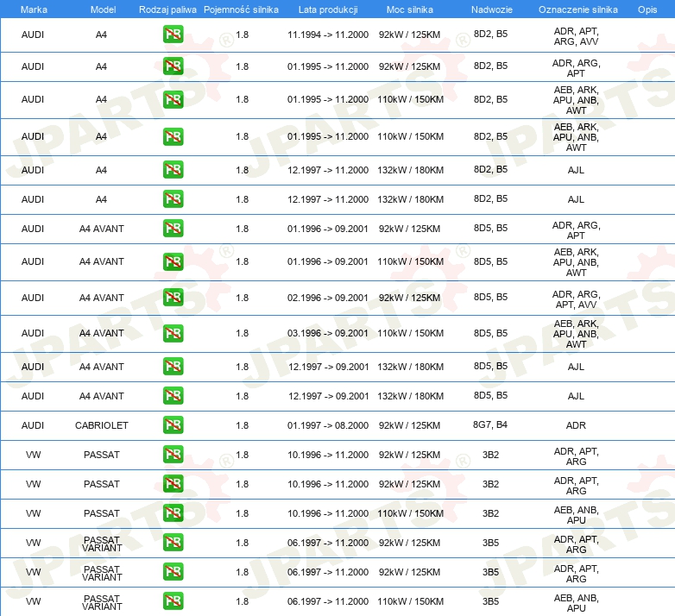Click fuel icon in A4 AVANT 01.1996 110kW row
This screenshot has width=675, height=616.
[173, 261]
